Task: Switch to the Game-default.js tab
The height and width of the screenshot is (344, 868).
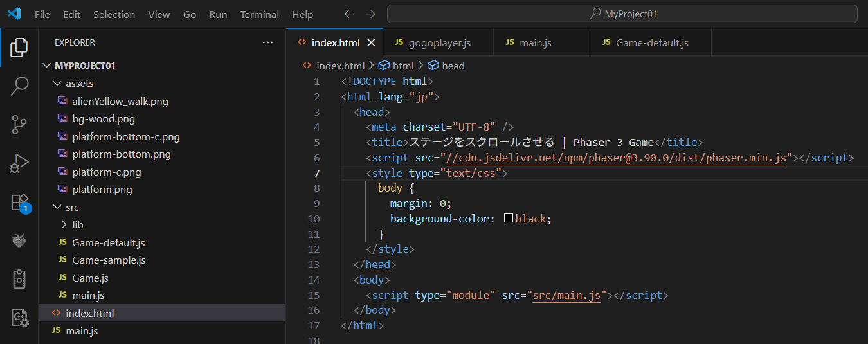Action: tap(651, 43)
